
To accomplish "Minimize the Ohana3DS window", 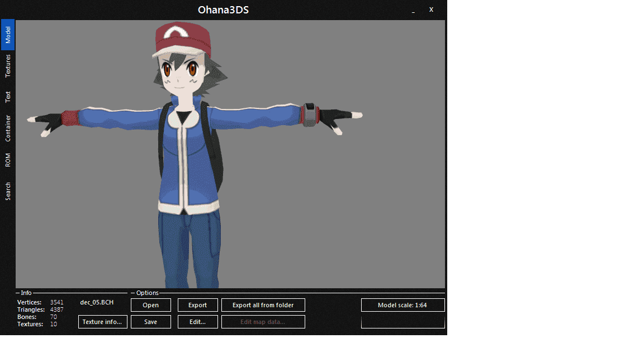I will click(x=413, y=10).
